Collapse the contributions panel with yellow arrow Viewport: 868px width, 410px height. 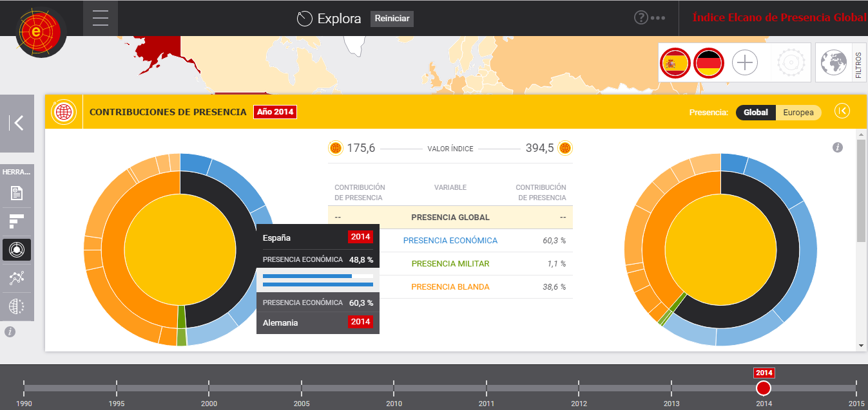tap(842, 111)
